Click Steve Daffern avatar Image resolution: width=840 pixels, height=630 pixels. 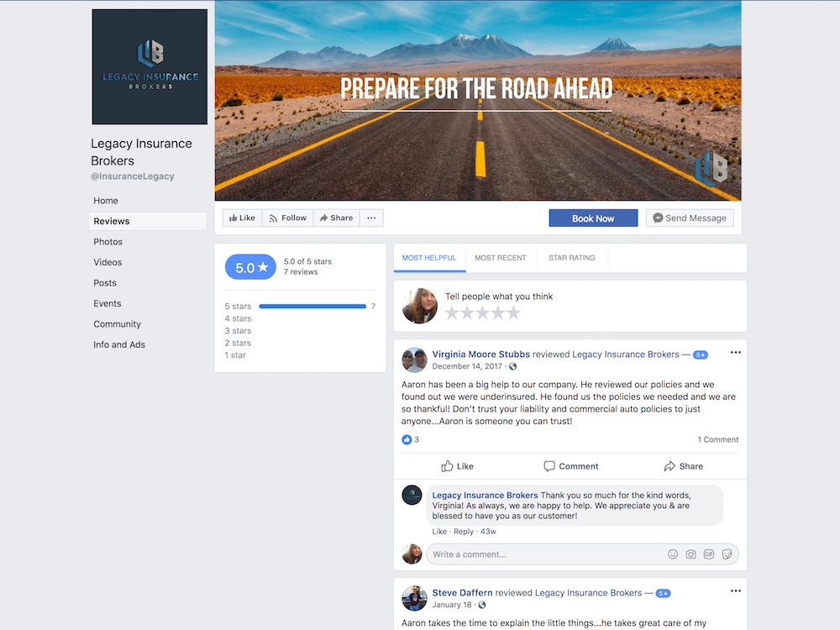click(414, 598)
